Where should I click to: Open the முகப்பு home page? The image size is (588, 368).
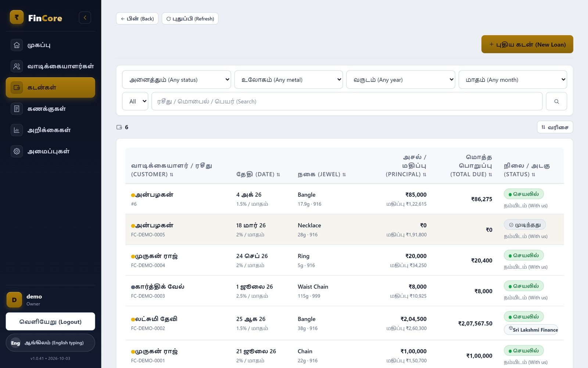click(50, 45)
